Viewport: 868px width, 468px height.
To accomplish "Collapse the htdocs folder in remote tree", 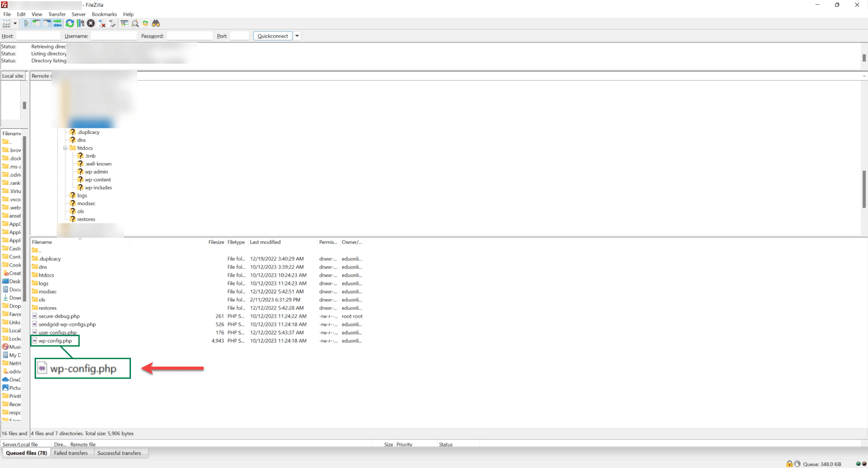I will coord(66,148).
